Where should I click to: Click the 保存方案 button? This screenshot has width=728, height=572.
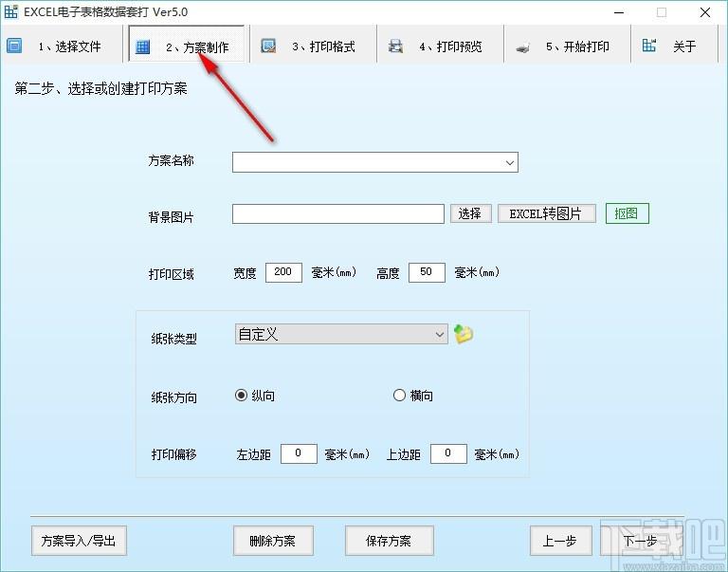click(389, 541)
